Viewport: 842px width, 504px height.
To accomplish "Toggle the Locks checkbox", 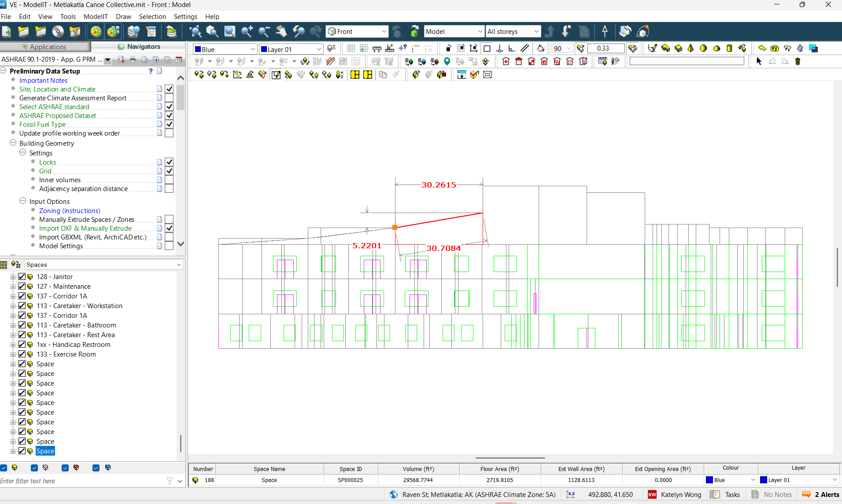I will click(169, 162).
